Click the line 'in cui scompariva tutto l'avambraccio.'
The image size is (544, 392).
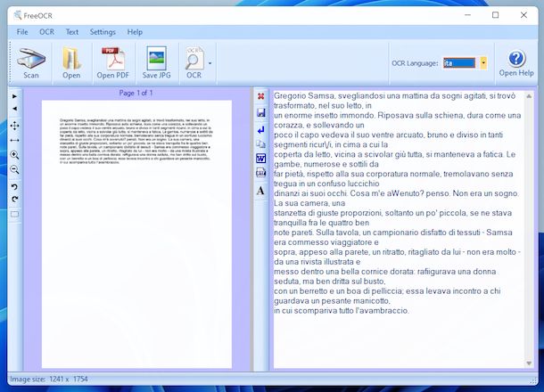(342, 311)
